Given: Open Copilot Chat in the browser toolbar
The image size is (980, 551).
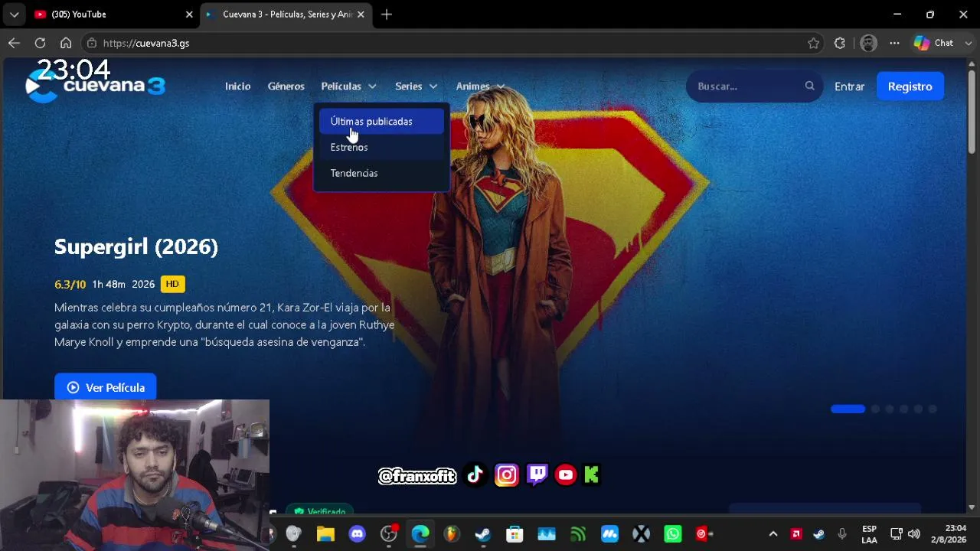Looking at the screenshot, I should click(934, 43).
